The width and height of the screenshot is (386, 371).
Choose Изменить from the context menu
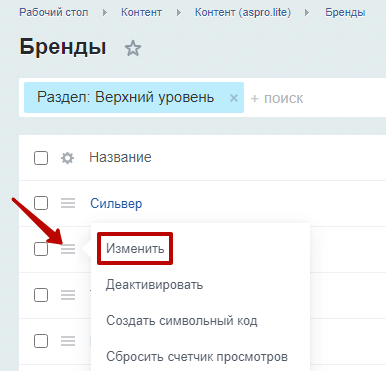(135, 249)
